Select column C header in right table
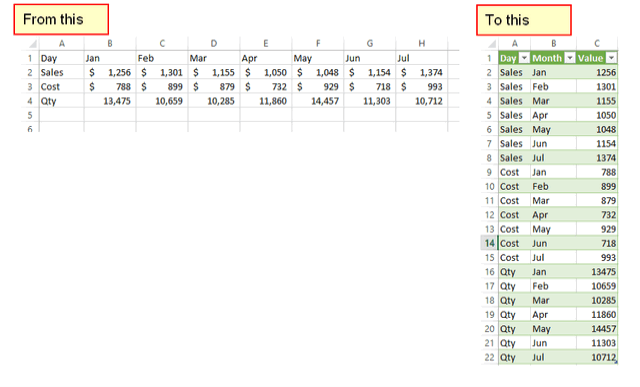Viewport: 640px width, 387px height. pyautogui.click(x=597, y=44)
